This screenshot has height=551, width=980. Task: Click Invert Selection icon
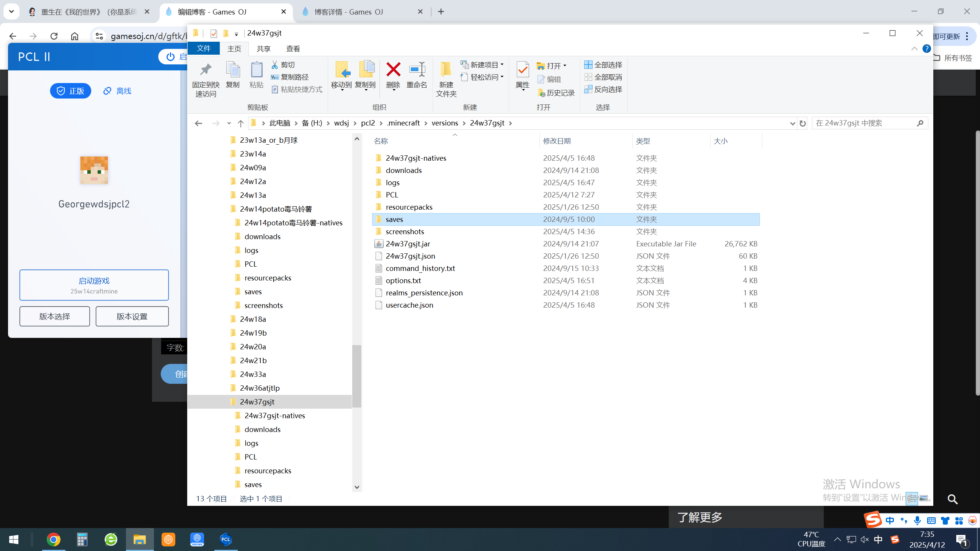coord(588,89)
